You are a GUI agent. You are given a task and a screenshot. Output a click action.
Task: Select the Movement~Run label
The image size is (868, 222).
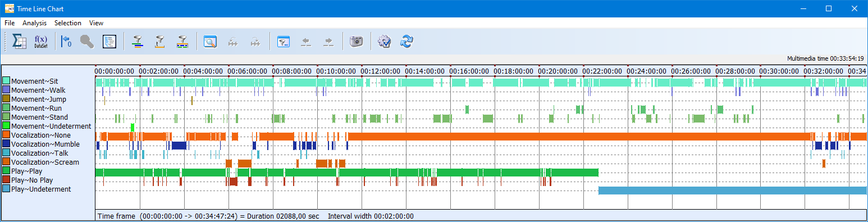pos(36,108)
